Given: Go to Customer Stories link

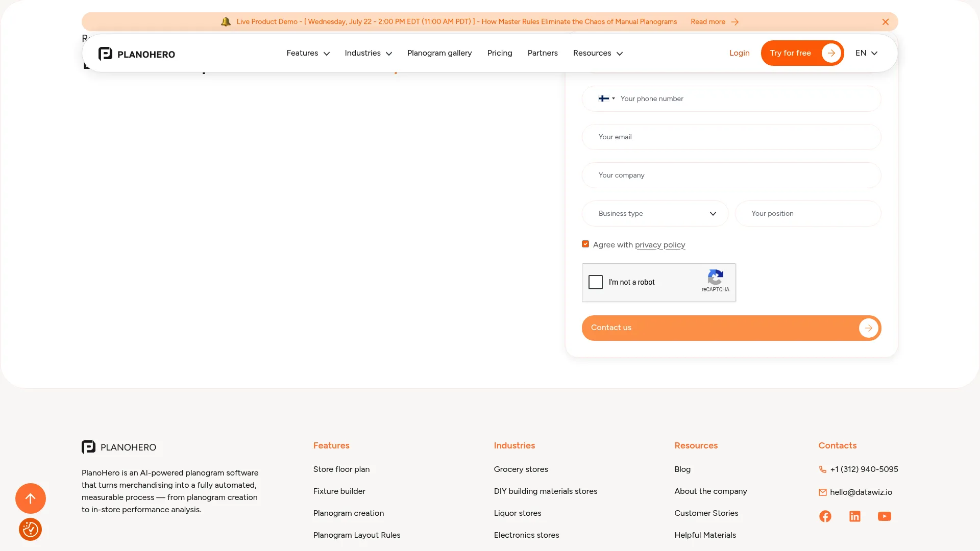Looking at the screenshot, I should 706,513.
